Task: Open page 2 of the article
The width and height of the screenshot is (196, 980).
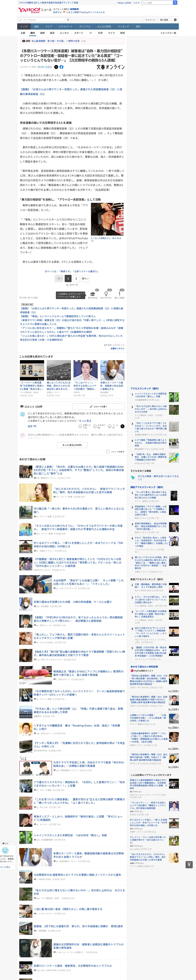Action: tap(76, 278)
